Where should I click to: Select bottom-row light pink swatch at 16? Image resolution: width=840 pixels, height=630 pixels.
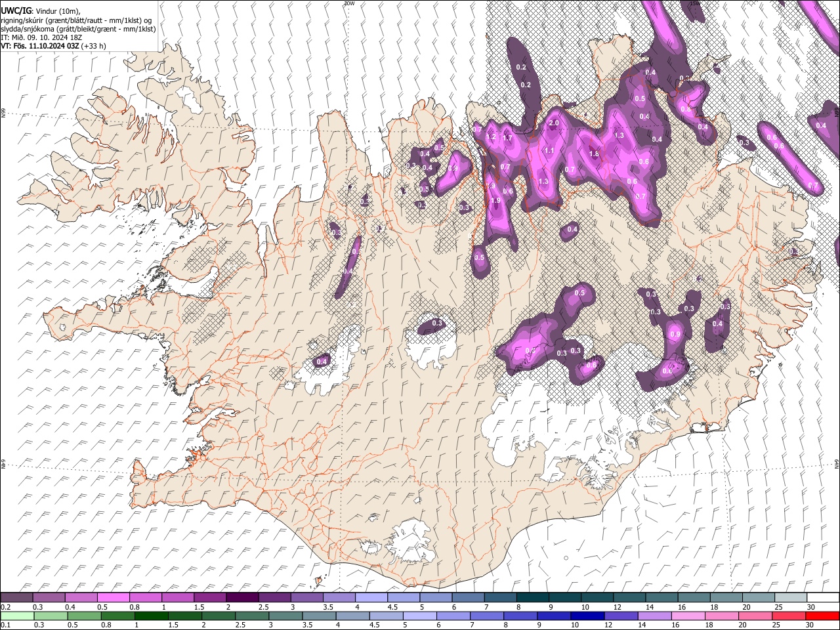point(688,616)
